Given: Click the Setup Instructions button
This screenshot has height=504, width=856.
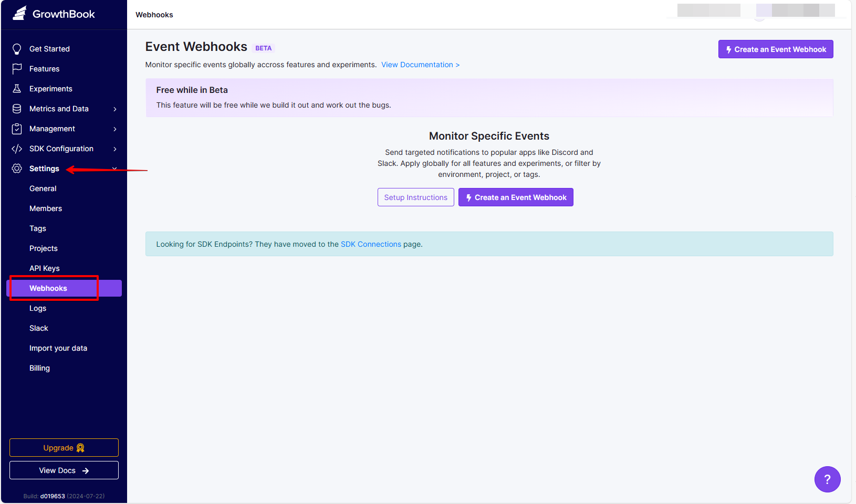Looking at the screenshot, I should (415, 197).
